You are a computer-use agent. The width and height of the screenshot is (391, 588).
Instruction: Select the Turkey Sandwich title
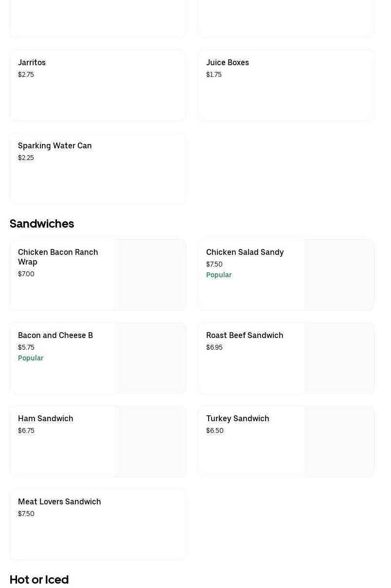click(x=238, y=419)
